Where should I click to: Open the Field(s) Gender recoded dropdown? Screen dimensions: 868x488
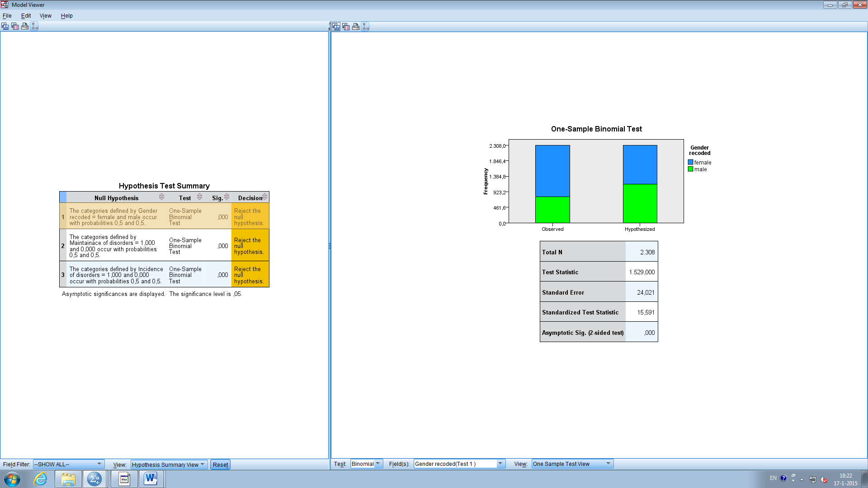tap(500, 464)
